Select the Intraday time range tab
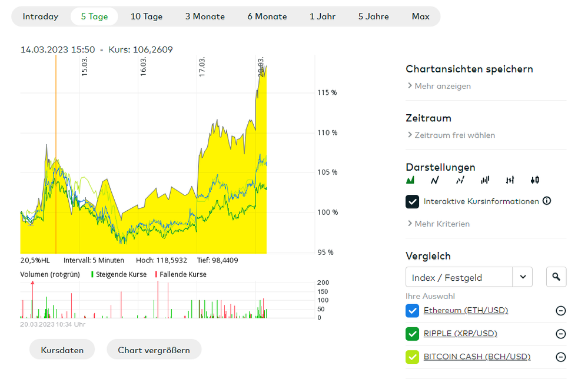The image size is (588, 382). coord(41,16)
